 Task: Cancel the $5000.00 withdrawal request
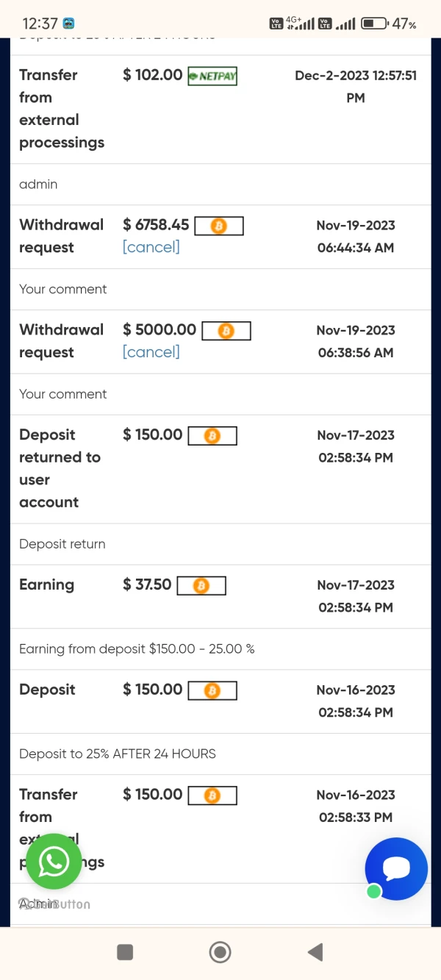point(151,352)
